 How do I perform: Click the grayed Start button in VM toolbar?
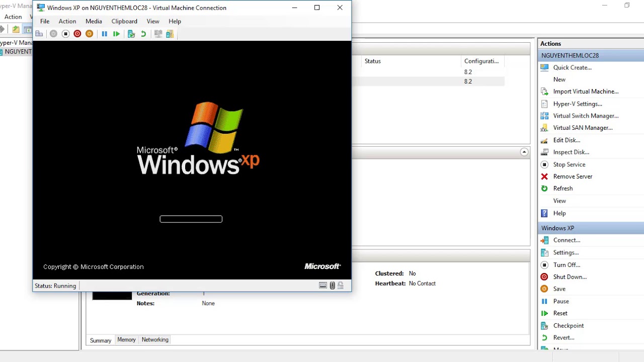point(53,34)
